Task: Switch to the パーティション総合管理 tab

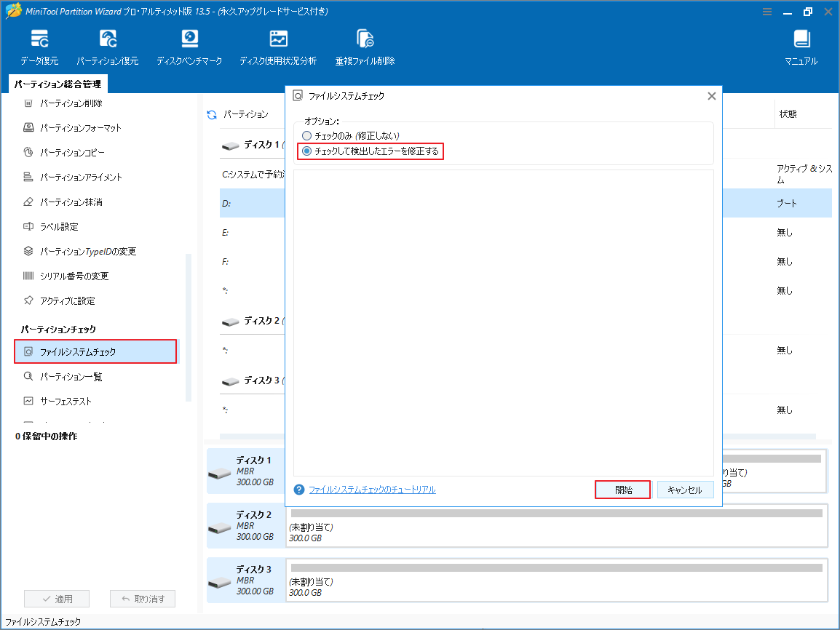Action: tap(57, 84)
